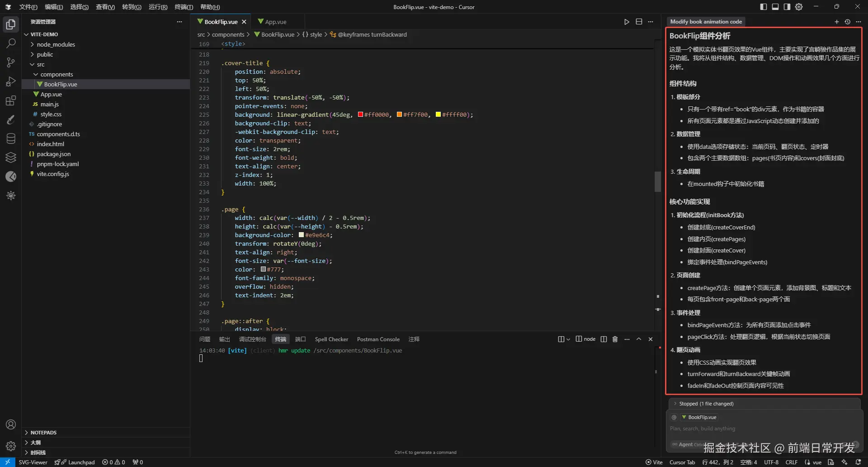The width and height of the screenshot is (868, 467).
Task: Toggle the bottom panel layout
Action: pos(775,7)
